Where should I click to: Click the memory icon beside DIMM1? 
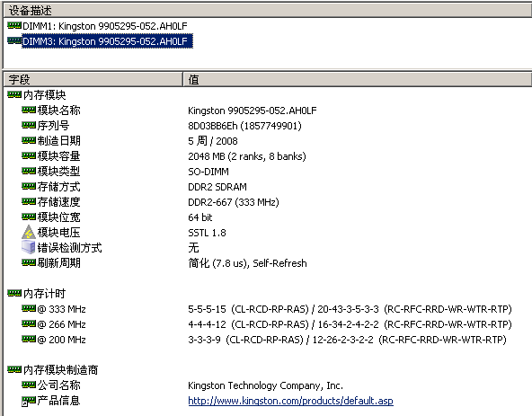[14, 25]
